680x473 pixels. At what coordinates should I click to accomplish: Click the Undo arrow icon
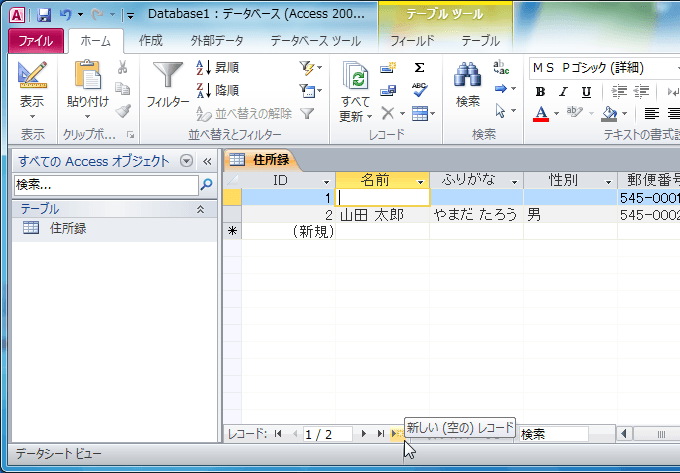[65, 15]
